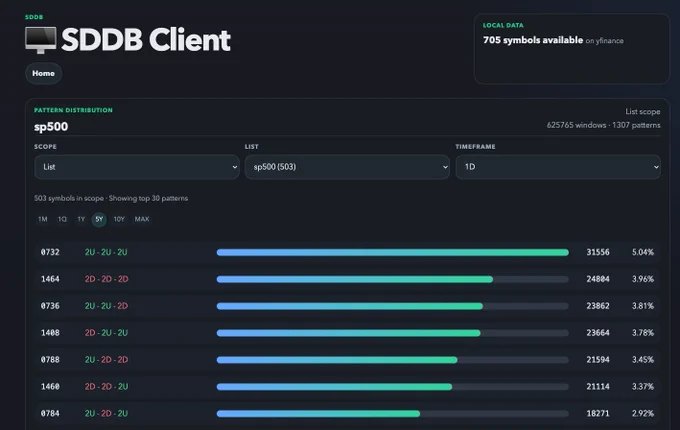
Task: Click the progress bar for pattern 0732
Action: pos(392,252)
